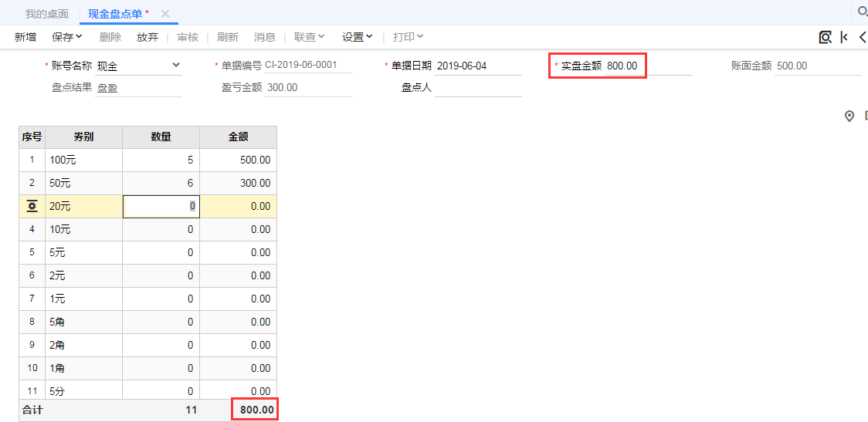The image size is (868, 422).
Task: Select quantity cell for 10元 row
Action: (x=161, y=229)
